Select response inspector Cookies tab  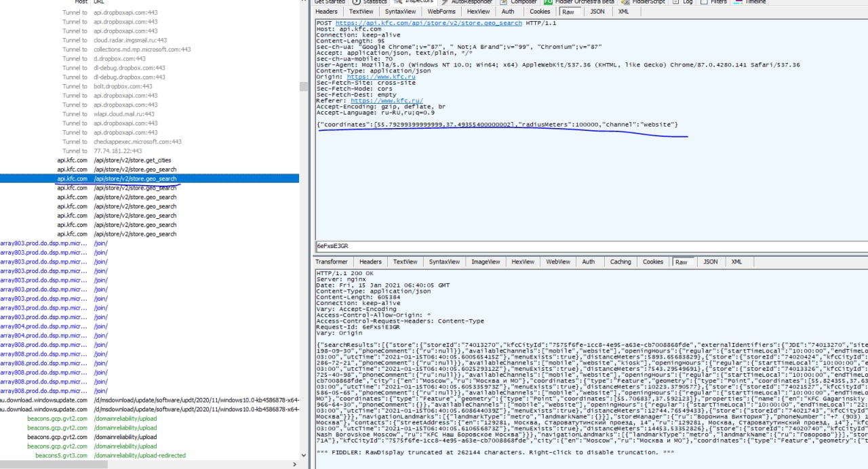pyautogui.click(x=653, y=262)
